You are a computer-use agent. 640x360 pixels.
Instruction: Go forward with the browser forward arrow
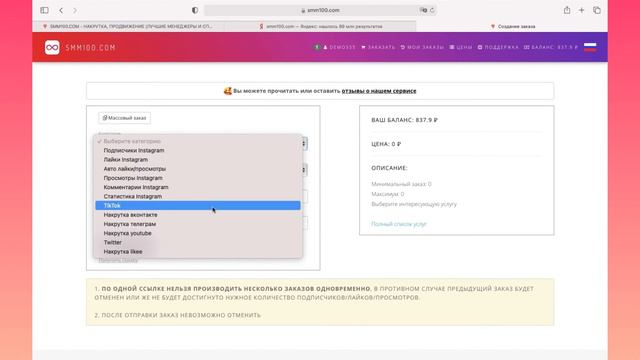tap(75, 10)
